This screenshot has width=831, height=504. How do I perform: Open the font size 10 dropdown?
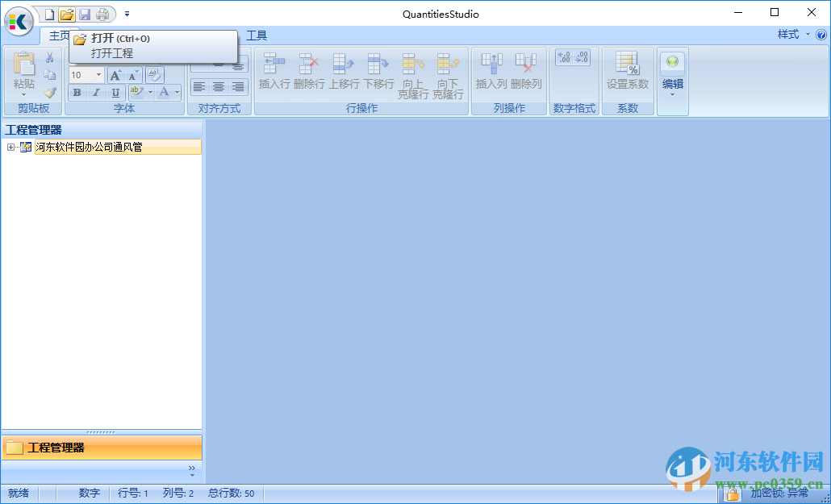tap(98, 75)
